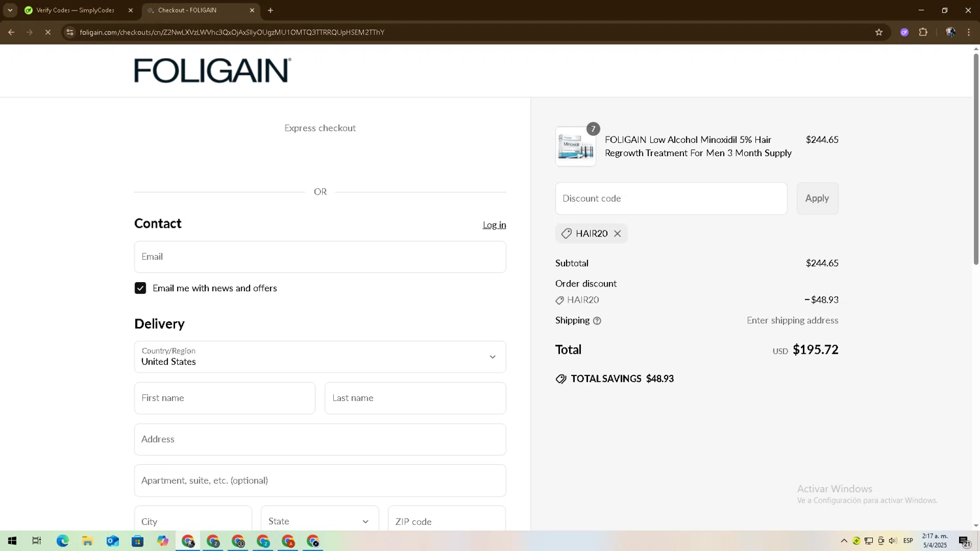Launch Microsoft Edge from the taskbar
This screenshot has width=980, height=551.
point(62,541)
